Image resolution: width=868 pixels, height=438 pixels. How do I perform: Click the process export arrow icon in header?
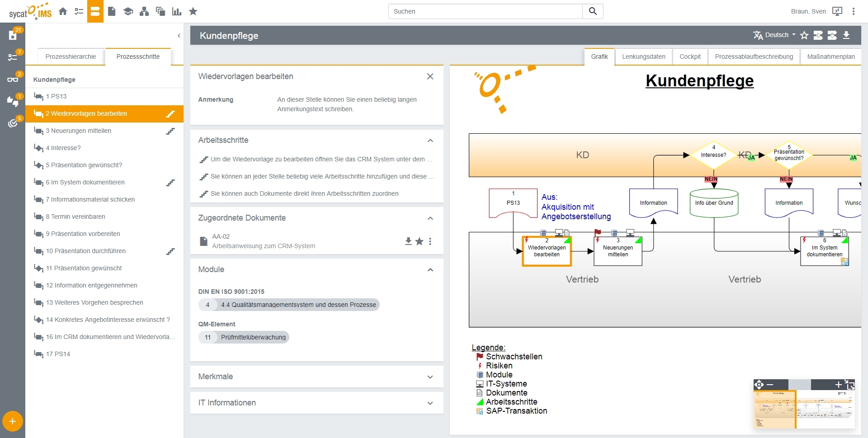(x=818, y=35)
